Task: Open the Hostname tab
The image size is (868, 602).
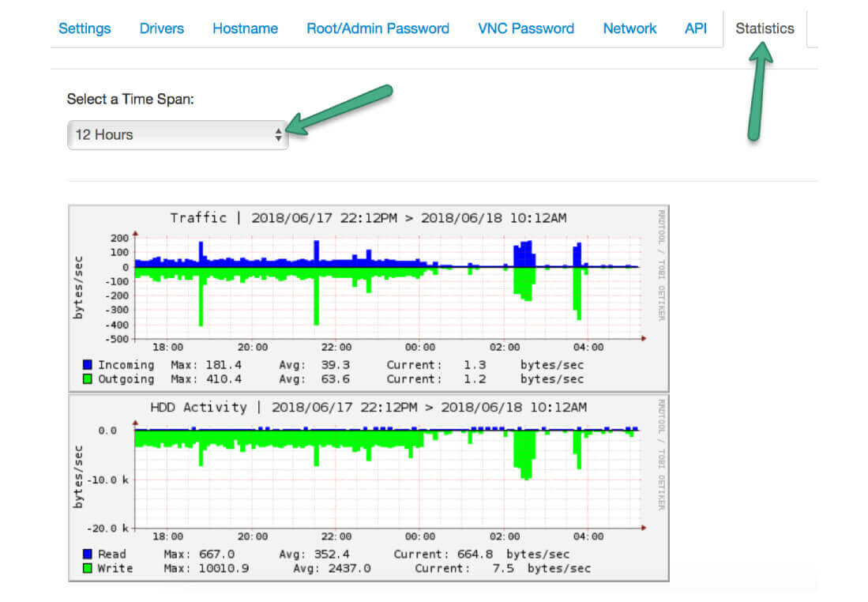Action: click(245, 28)
